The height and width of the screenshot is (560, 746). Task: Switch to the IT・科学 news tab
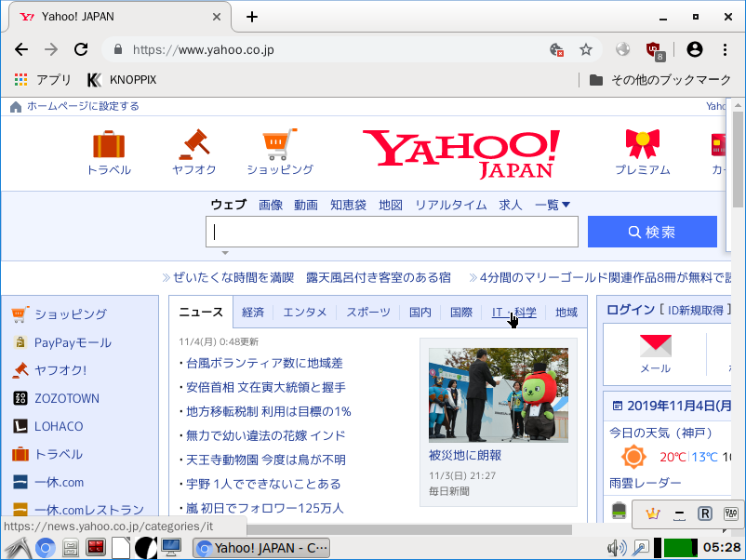pyautogui.click(x=513, y=313)
